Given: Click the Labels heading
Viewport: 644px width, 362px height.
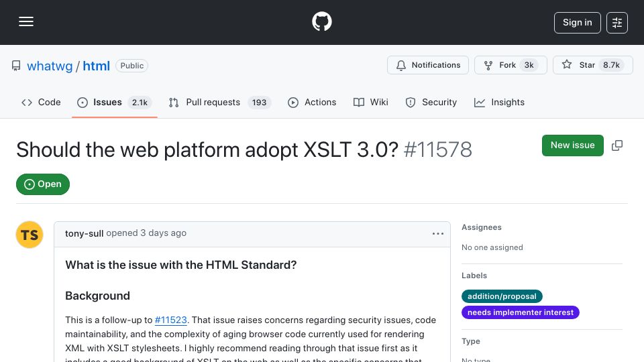Looking at the screenshot, I should (x=474, y=276).
